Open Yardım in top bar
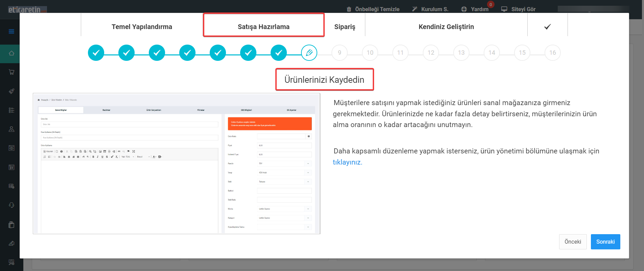 tap(480, 9)
